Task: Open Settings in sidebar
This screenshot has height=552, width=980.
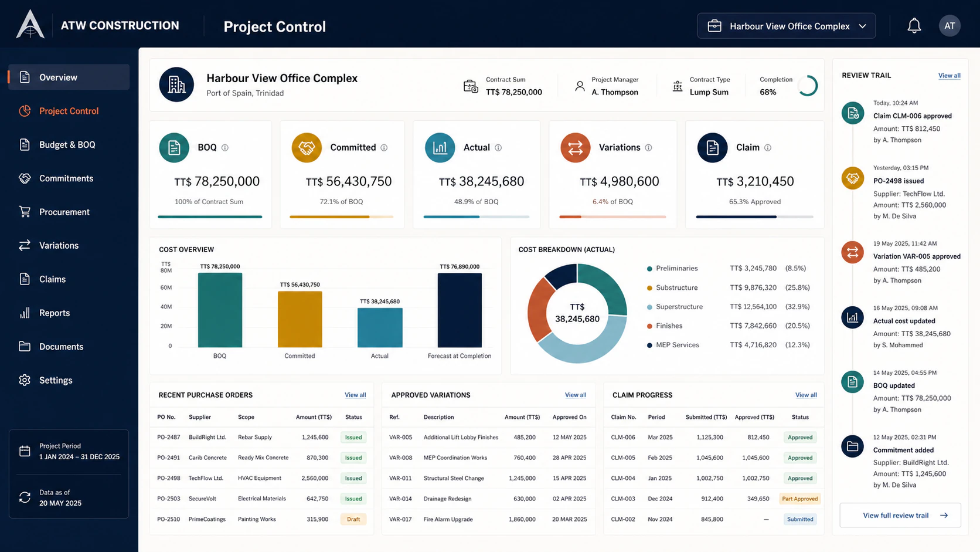Action: [69, 380]
